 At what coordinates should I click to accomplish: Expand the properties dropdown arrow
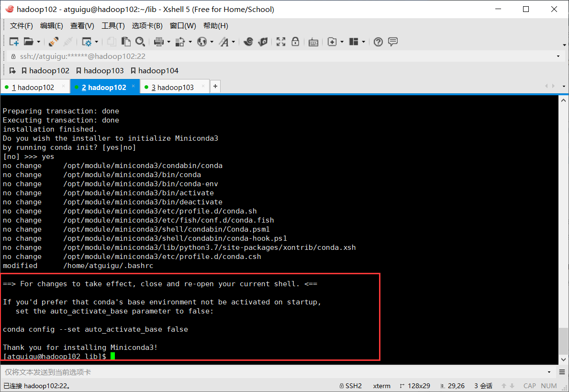click(97, 42)
